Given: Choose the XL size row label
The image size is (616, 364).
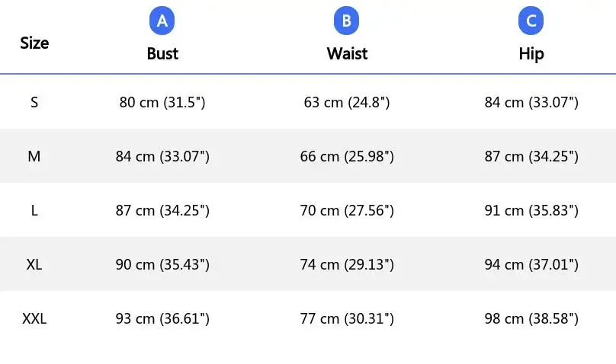Looking at the screenshot, I should [x=34, y=264].
